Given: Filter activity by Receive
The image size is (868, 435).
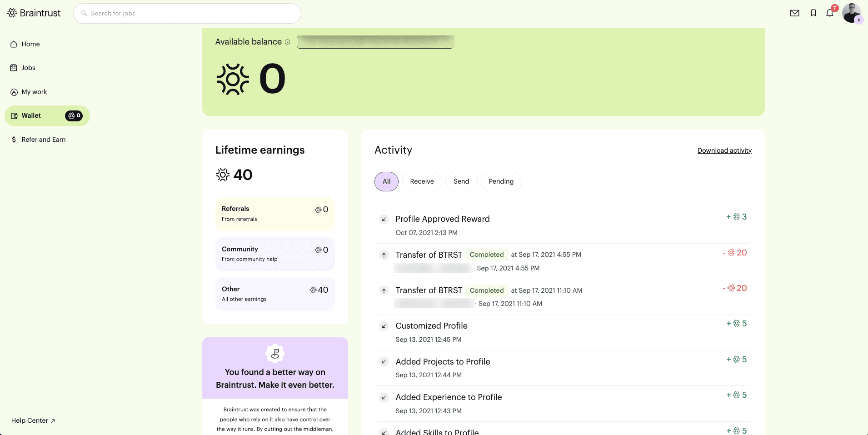Looking at the screenshot, I should click(x=422, y=181).
